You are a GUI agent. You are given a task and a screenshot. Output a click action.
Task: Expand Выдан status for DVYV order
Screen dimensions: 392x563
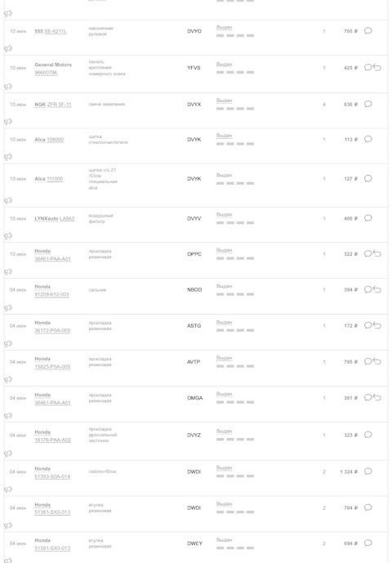click(x=224, y=215)
